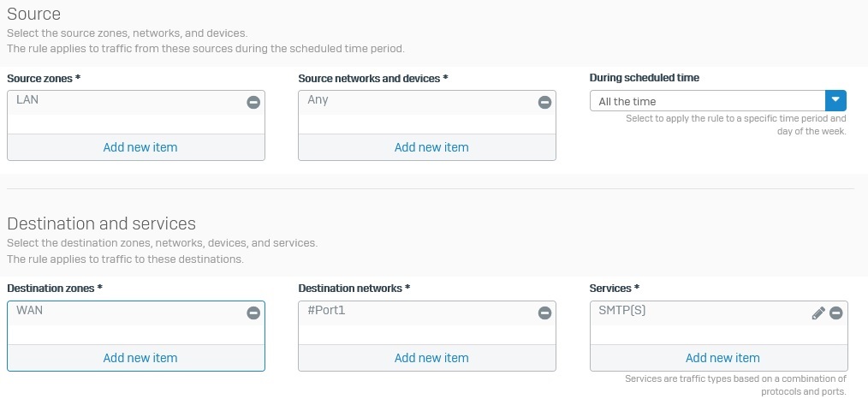This screenshot has width=868, height=405.
Task: Remove #Port1 from destination networks
Action: pyautogui.click(x=544, y=313)
